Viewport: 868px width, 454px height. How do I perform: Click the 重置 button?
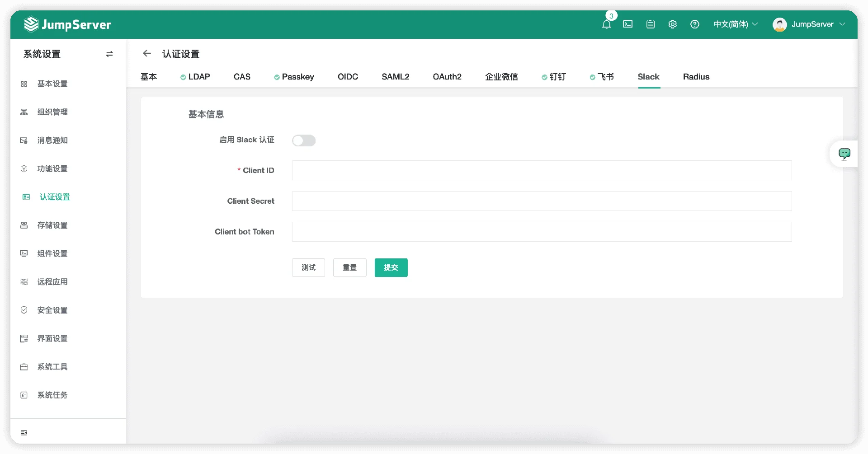(349, 268)
